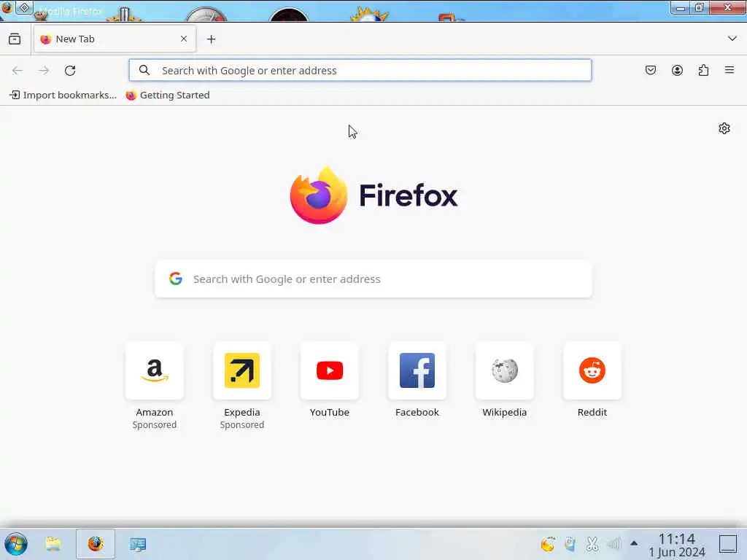Open the YouTube shortcut tile
Screen dimensions: 747x560
(x=330, y=370)
